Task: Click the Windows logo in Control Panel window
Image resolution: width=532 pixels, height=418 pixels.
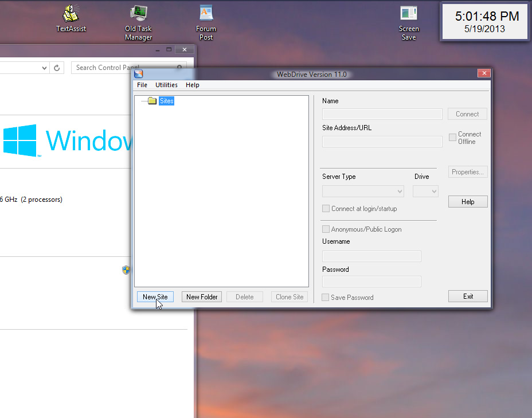Action: pos(20,140)
